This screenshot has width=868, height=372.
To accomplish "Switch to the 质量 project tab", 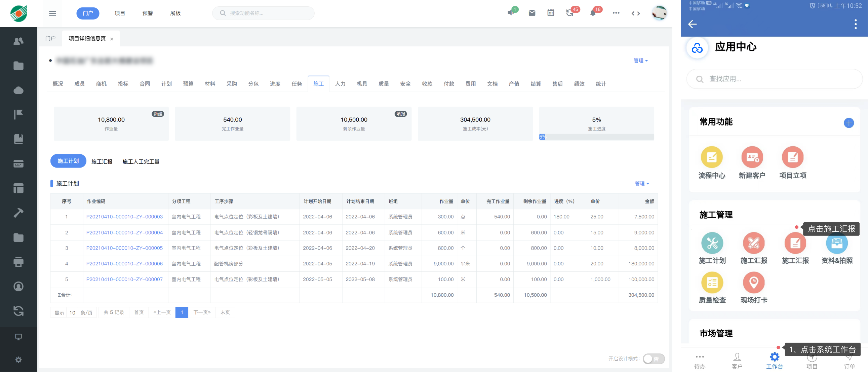I will pyautogui.click(x=384, y=84).
